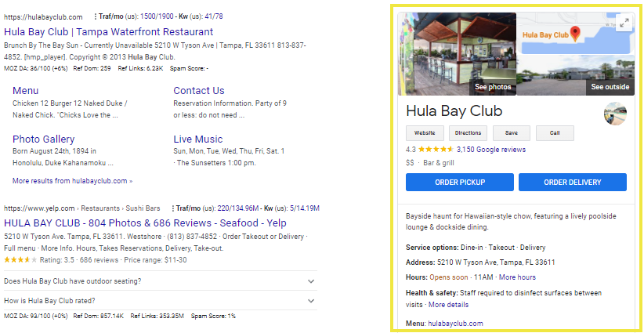
Task: Open See photos of the restaurant
Action: [493, 87]
